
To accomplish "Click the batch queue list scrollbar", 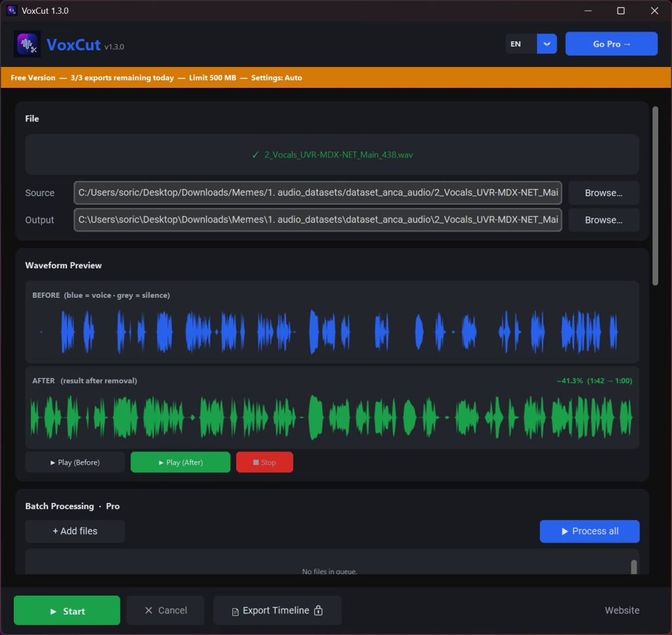I will pyautogui.click(x=634, y=567).
